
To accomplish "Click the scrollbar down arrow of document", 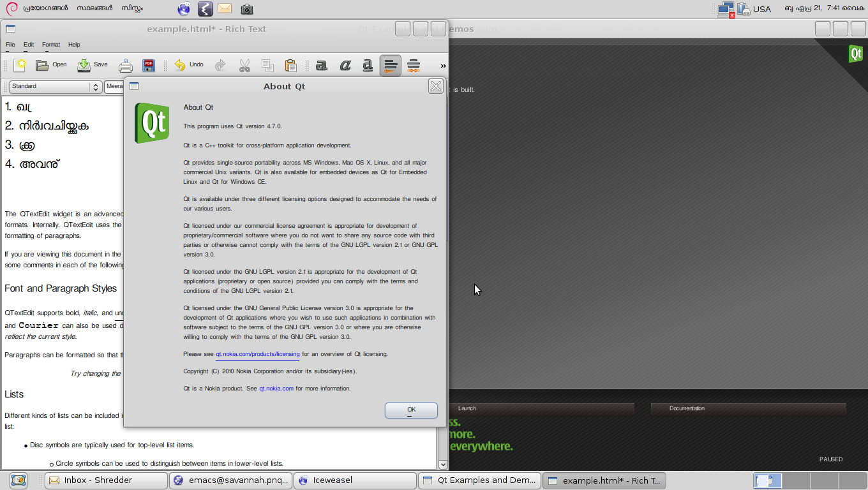I will (x=443, y=464).
